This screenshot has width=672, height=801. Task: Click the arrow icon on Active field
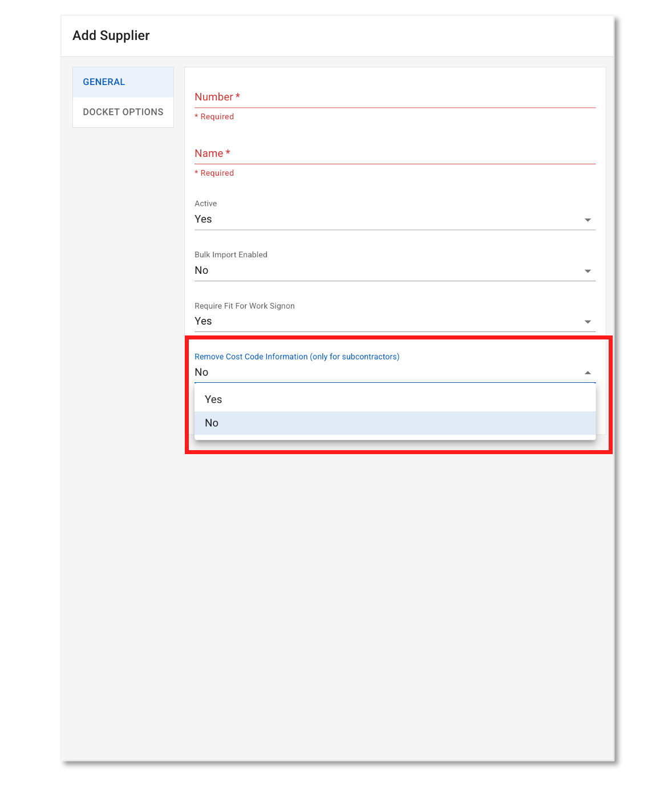tap(588, 220)
